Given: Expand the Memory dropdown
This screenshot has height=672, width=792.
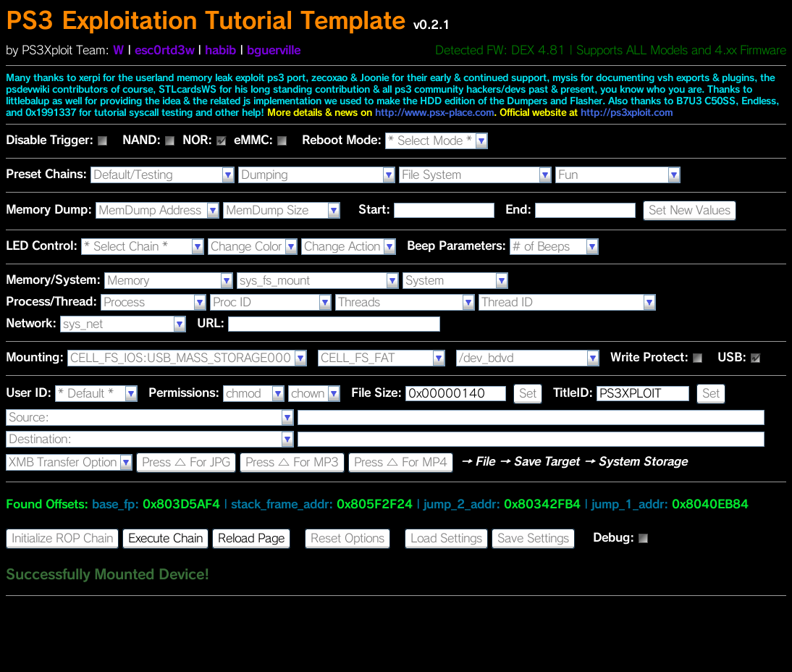Looking at the screenshot, I should 168,280.
